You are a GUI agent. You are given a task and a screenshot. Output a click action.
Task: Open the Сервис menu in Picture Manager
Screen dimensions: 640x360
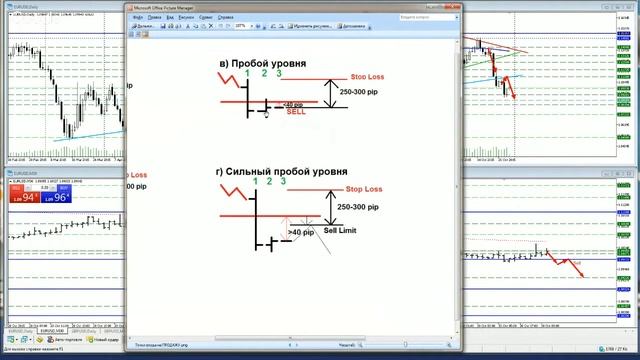pyautogui.click(x=206, y=18)
